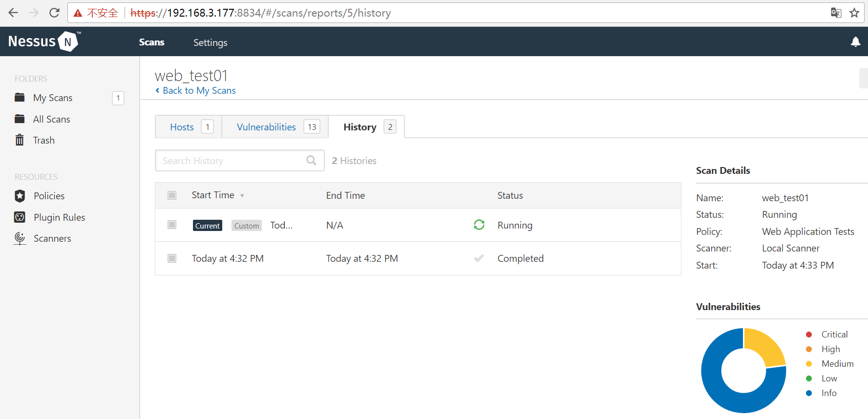
Task: Click the Custom badge in running row
Action: point(247,225)
